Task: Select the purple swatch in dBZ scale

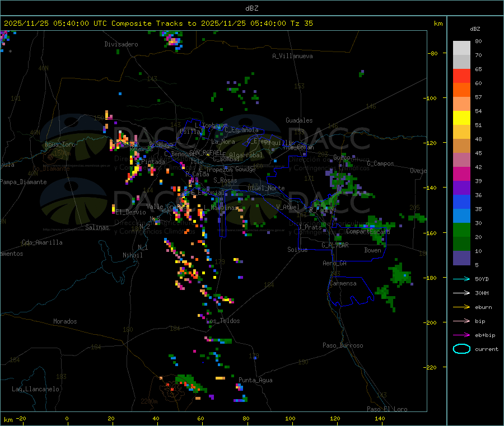Action: 461,188
